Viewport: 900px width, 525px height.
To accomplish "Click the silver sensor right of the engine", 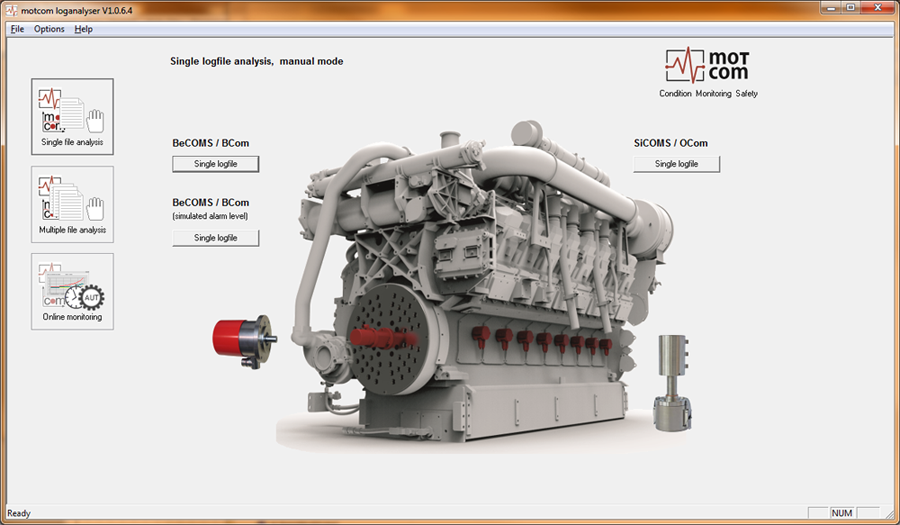I will (x=668, y=384).
